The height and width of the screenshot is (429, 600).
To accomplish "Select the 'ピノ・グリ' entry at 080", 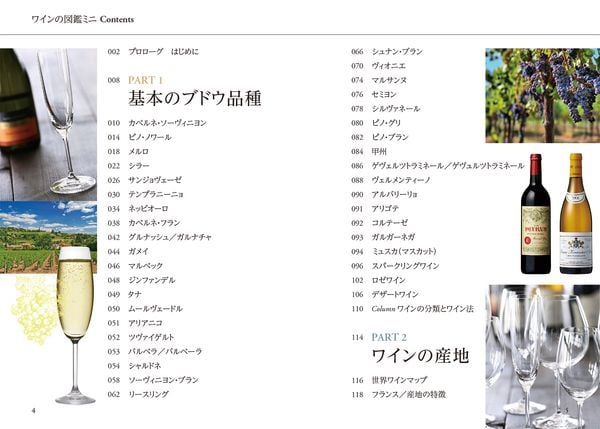I will coord(376,123).
